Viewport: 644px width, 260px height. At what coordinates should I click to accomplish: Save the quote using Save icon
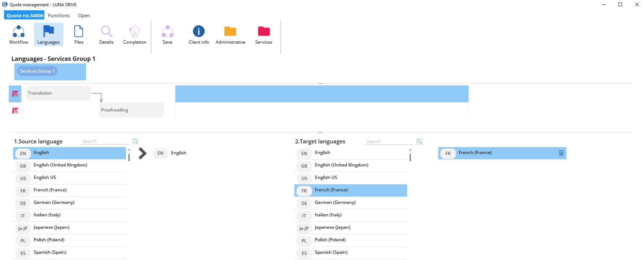click(167, 32)
